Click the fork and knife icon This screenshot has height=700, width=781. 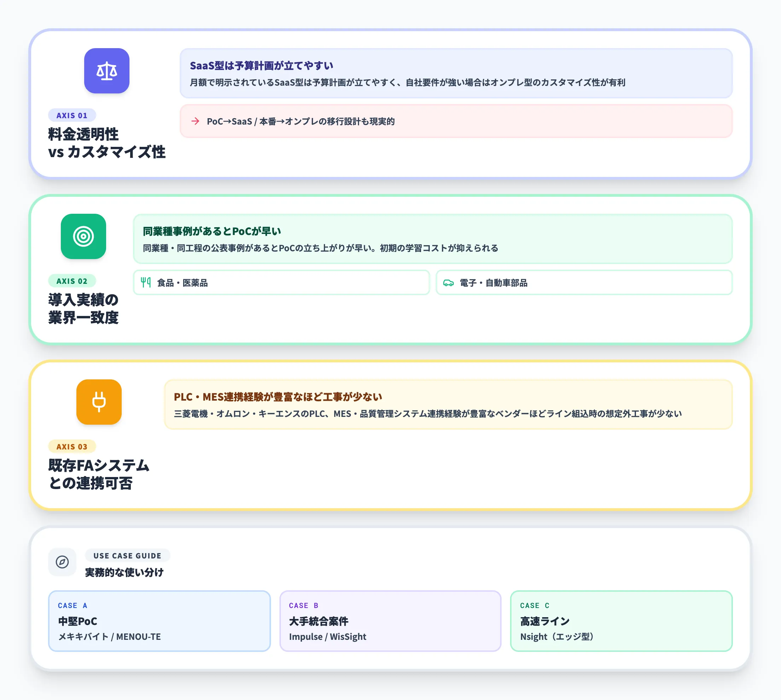pyautogui.click(x=146, y=282)
